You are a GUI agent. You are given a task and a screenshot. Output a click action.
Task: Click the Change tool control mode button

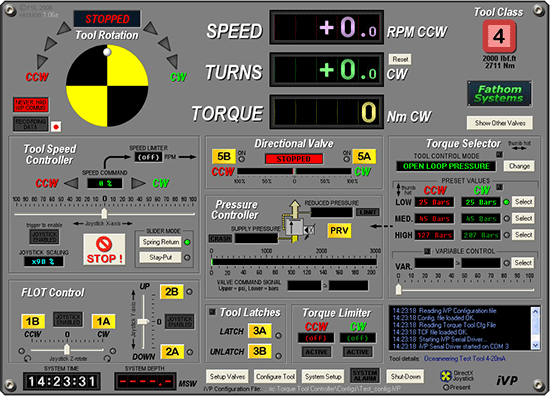tap(519, 166)
